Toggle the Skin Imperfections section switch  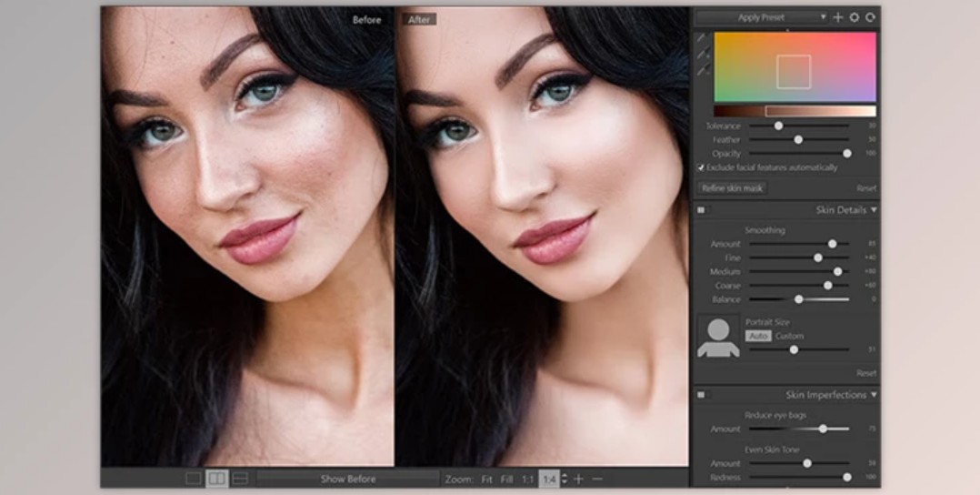click(x=702, y=395)
